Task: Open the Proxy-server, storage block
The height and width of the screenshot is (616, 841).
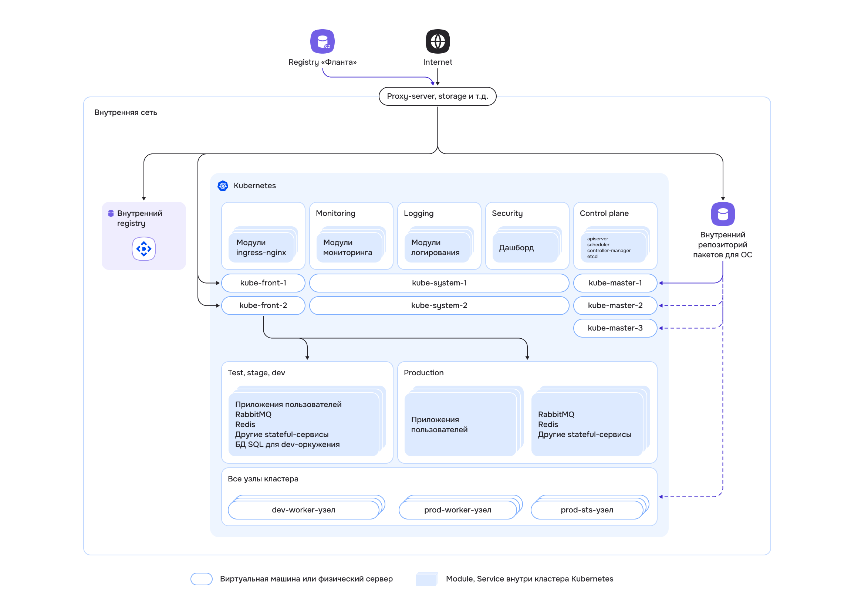Action: [x=437, y=96]
